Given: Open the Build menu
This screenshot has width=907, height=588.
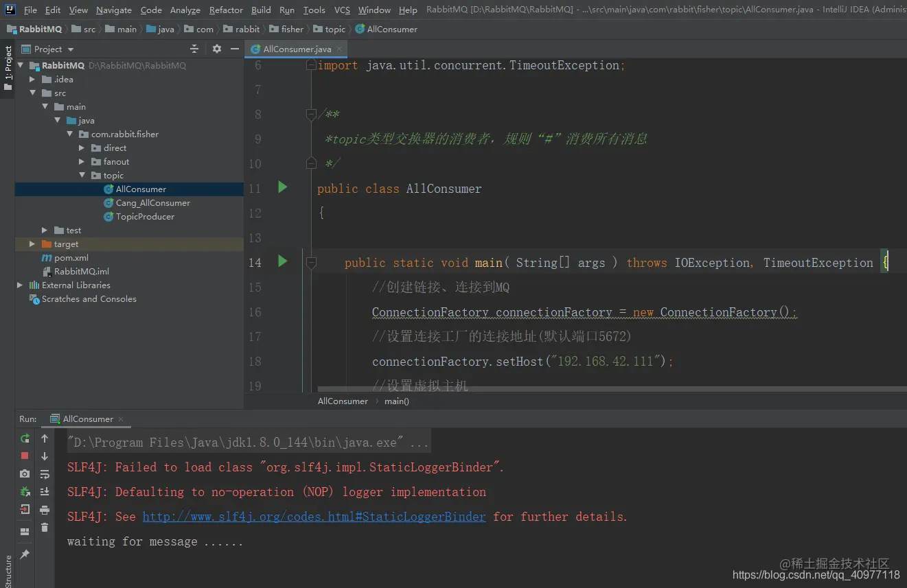Looking at the screenshot, I should (261, 10).
